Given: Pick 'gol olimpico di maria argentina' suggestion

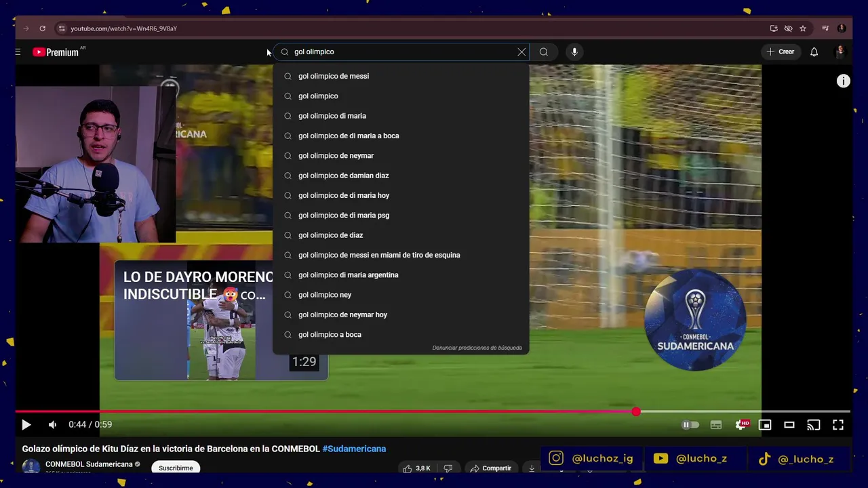Looking at the screenshot, I should 401,274.
